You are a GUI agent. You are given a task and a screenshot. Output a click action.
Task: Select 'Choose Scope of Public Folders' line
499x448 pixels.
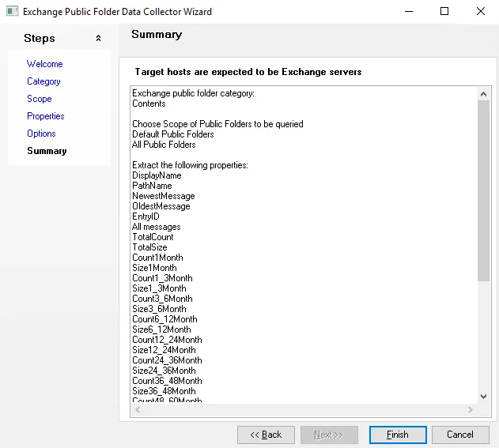(x=217, y=124)
